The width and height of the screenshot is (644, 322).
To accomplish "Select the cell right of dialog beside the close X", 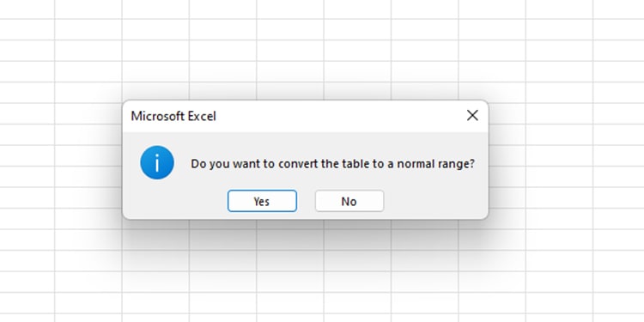I will (x=507, y=113).
